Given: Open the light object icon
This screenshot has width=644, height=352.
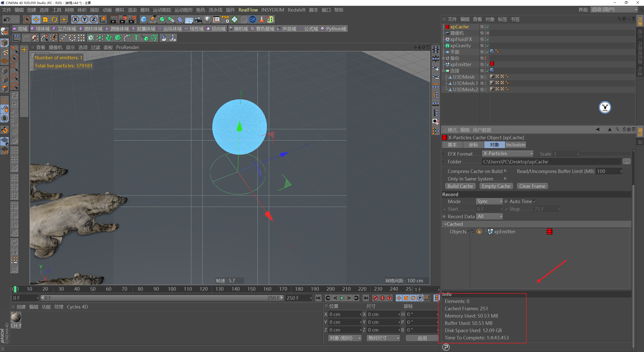Looking at the screenshot, I should point(207,19).
